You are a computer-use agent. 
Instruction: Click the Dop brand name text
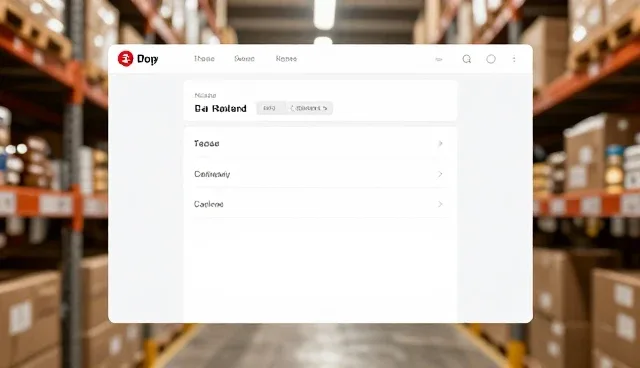pyautogui.click(x=147, y=59)
